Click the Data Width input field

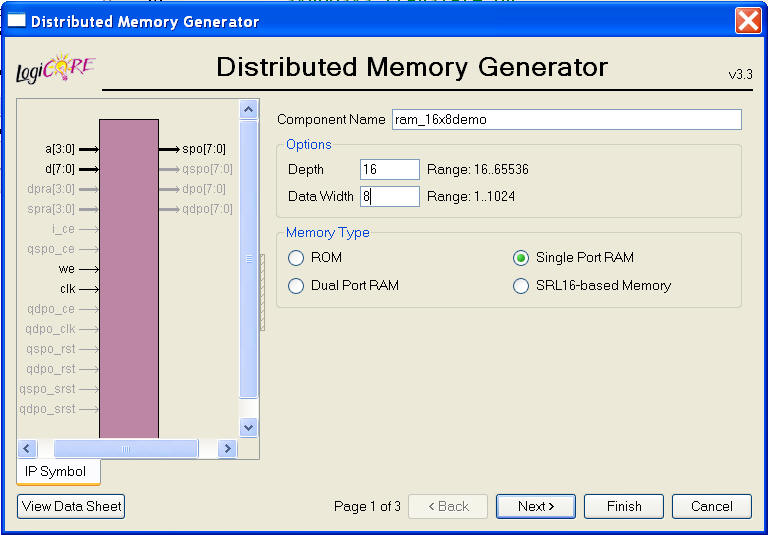coord(390,196)
